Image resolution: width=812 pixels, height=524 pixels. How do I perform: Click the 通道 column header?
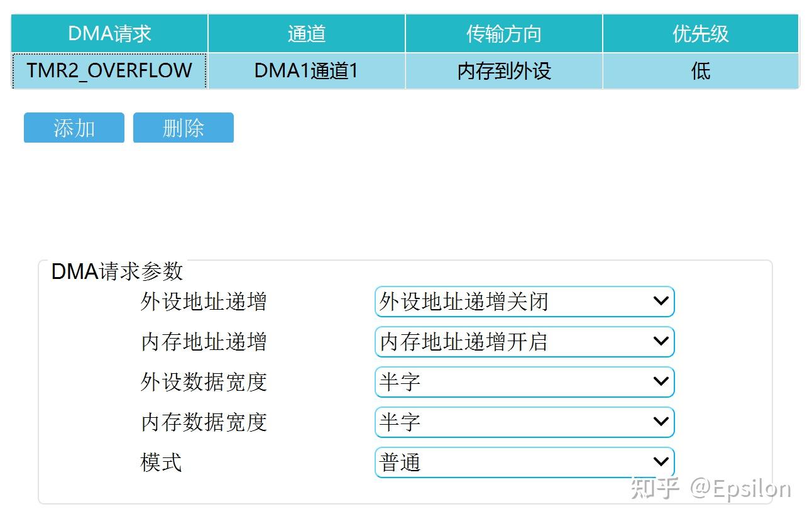[305, 33]
